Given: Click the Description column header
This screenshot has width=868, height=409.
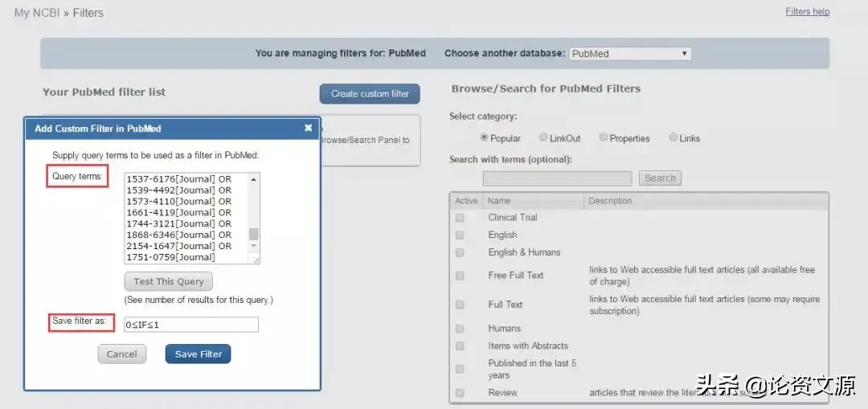Looking at the screenshot, I should tap(610, 201).
